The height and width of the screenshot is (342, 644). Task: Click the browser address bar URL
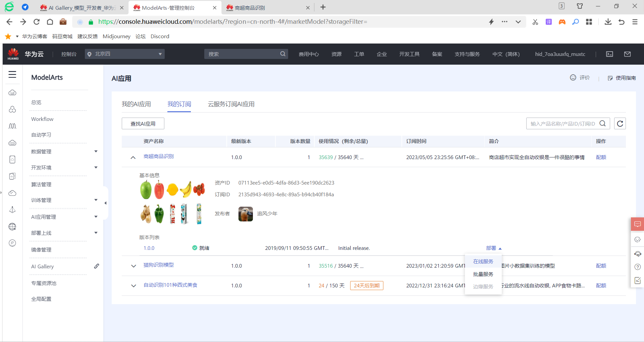point(233,22)
